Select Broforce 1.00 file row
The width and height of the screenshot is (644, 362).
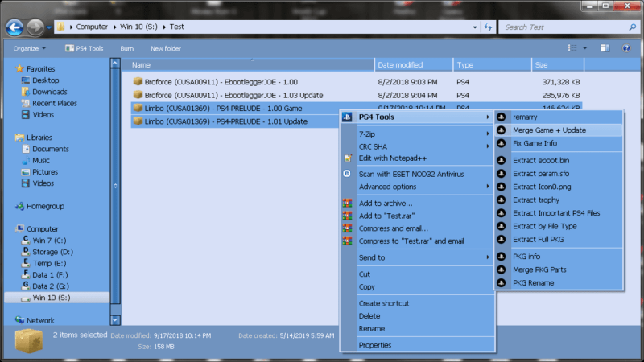point(357,82)
